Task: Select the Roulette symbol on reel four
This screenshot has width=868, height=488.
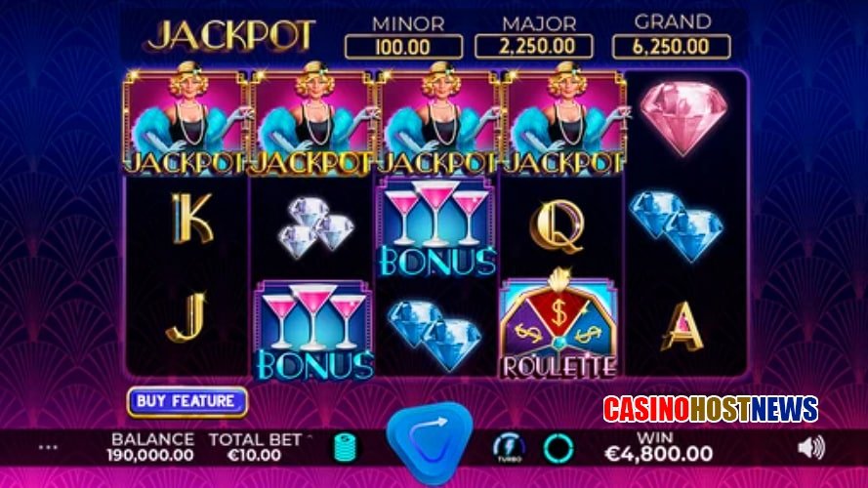Action: (x=558, y=325)
